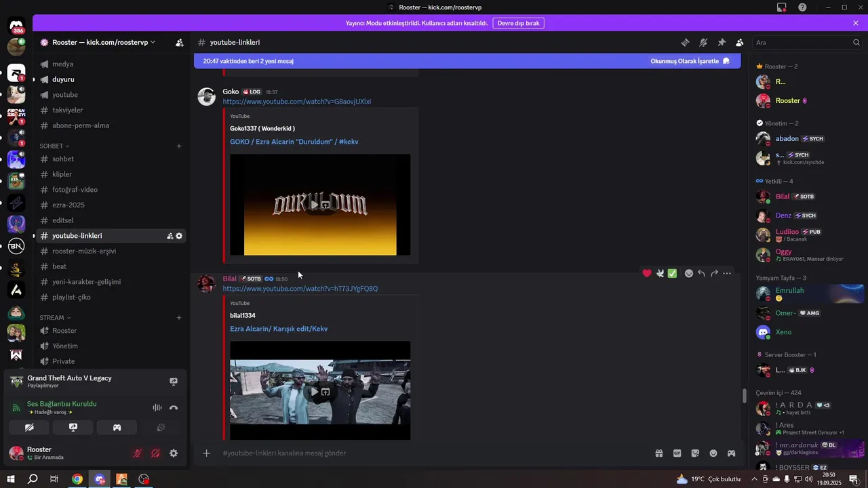
Task: Open user settings gear icon
Action: (174, 453)
